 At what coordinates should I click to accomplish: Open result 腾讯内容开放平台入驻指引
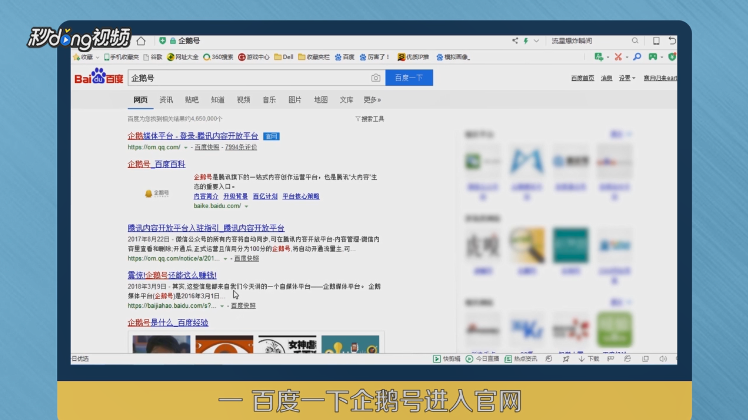[206, 228]
